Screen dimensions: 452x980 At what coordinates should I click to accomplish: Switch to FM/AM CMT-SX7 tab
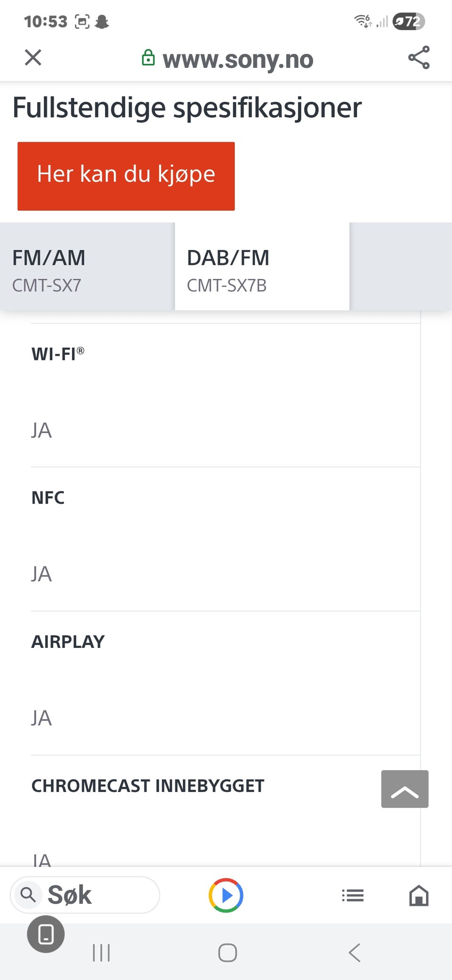(87, 266)
